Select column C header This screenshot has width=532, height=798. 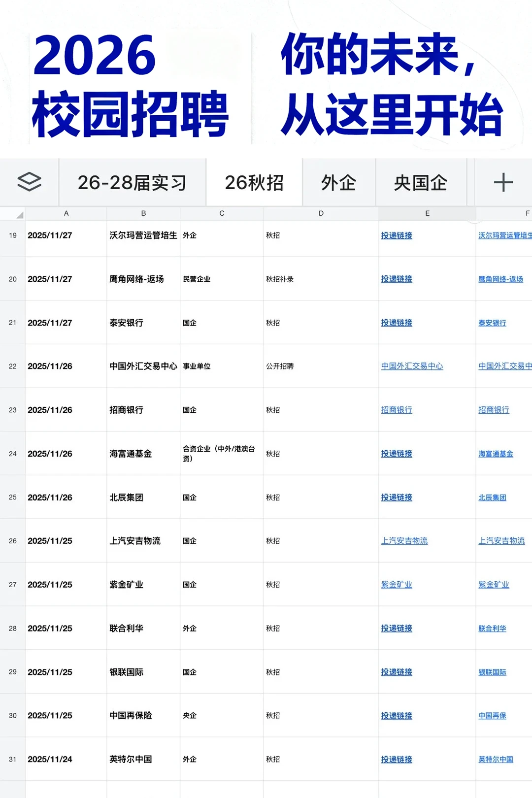(x=222, y=213)
